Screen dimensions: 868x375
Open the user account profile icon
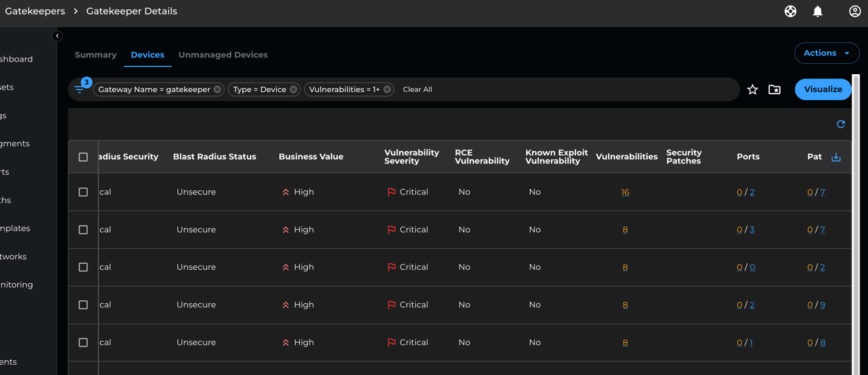click(x=855, y=11)
